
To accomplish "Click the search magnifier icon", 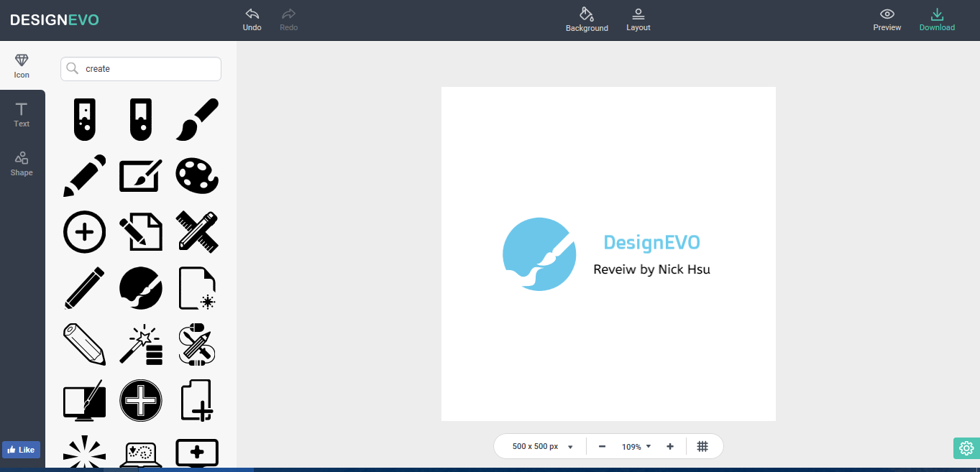I will pyautogui.click(x=72, y=68).
